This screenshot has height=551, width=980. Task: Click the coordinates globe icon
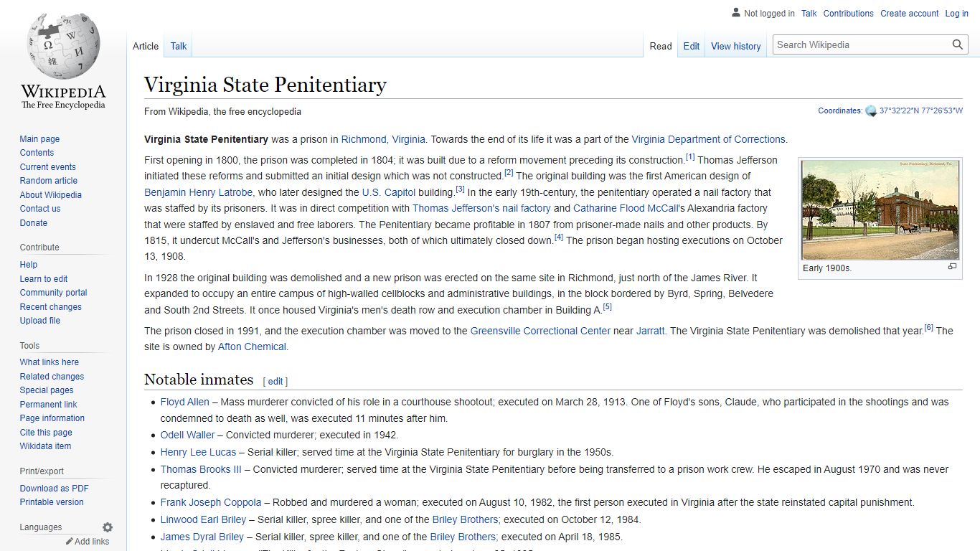tap(871, 111)
